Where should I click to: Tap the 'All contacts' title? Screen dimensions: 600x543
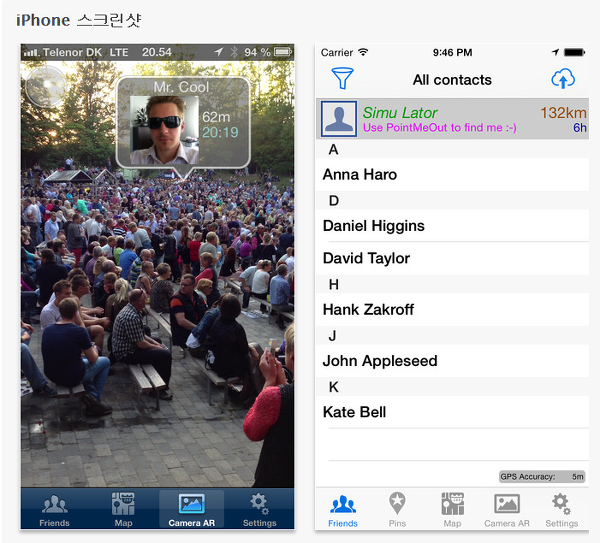pos(452,80)
